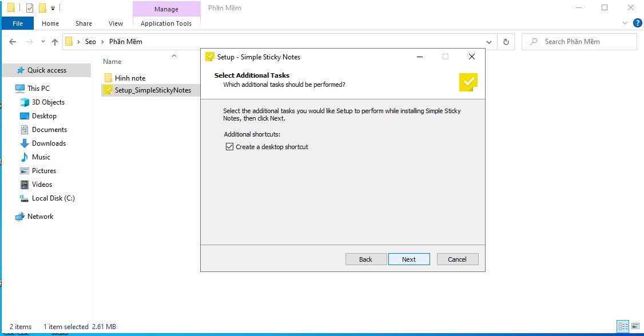
Task: Select the 3D Objects folder in sidebar
Action: (48, 102)
